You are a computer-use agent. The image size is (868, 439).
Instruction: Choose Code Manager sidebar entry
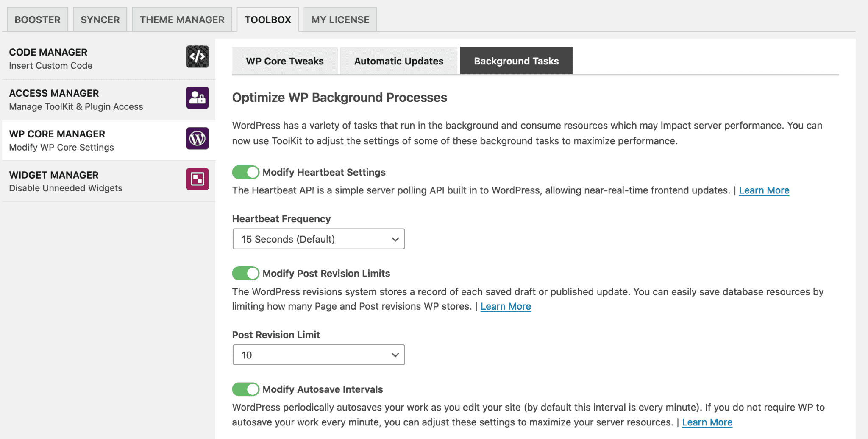tap(108, 59)
